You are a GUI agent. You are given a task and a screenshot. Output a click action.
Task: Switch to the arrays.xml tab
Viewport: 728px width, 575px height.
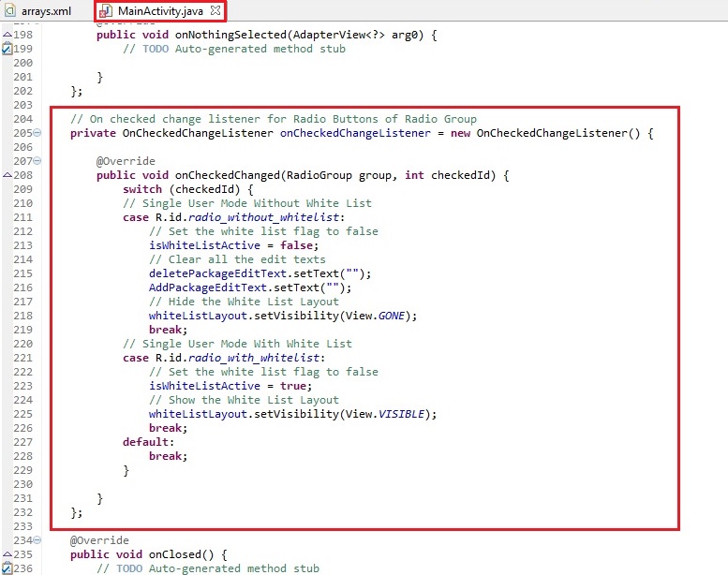point(45,11)
